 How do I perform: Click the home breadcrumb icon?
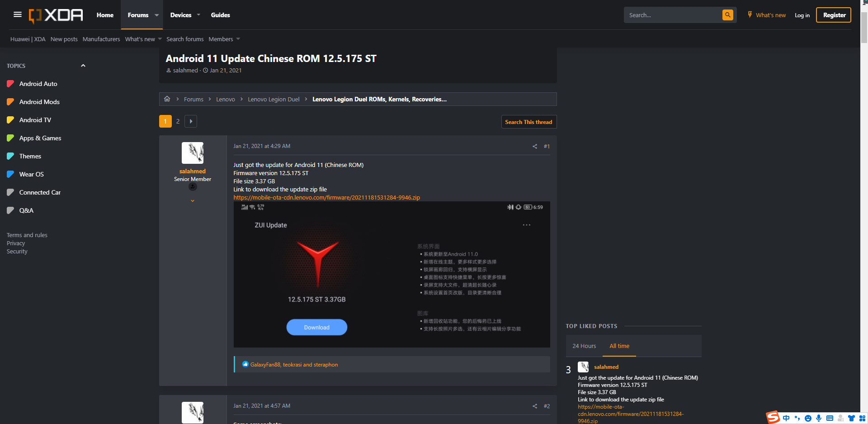tap(167, 99)
